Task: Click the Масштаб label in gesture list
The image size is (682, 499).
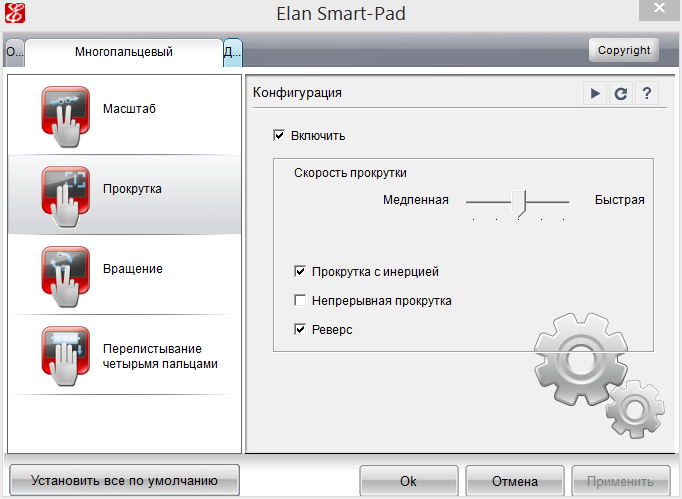Action: tap(129, 109)
